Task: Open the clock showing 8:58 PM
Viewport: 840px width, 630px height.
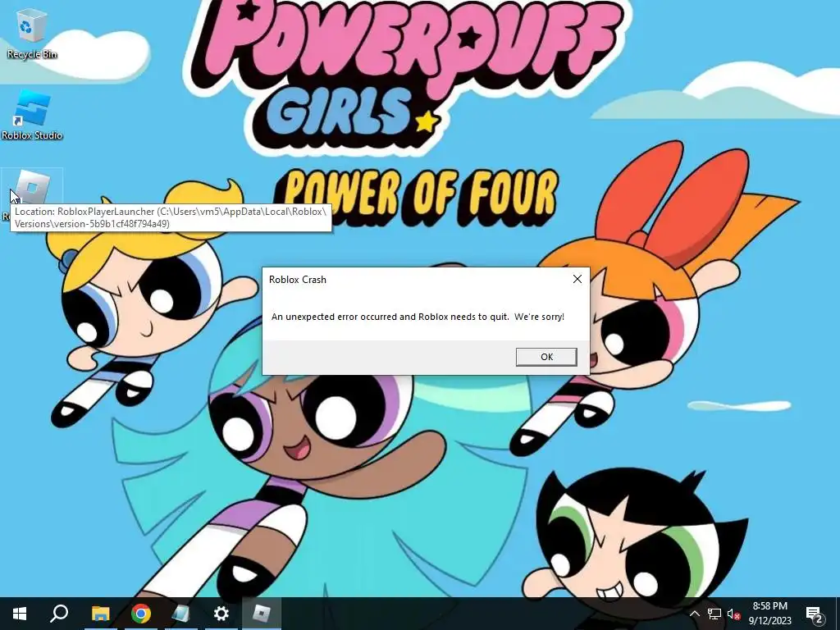Action: point(769,614)
